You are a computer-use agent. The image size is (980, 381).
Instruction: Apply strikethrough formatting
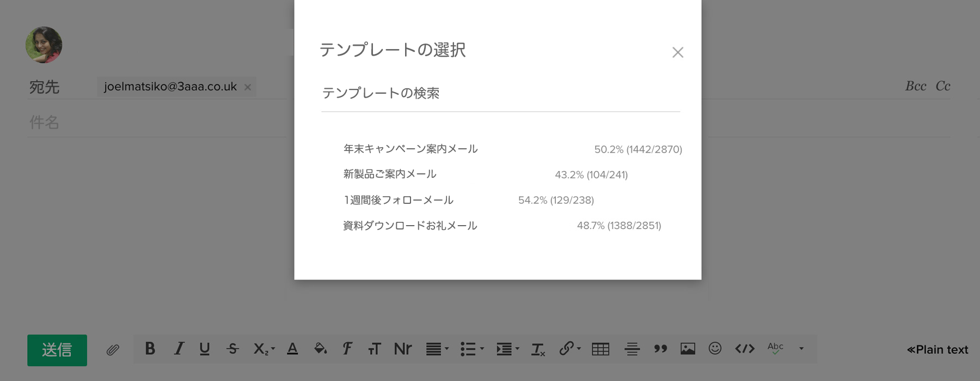point(232,349)
